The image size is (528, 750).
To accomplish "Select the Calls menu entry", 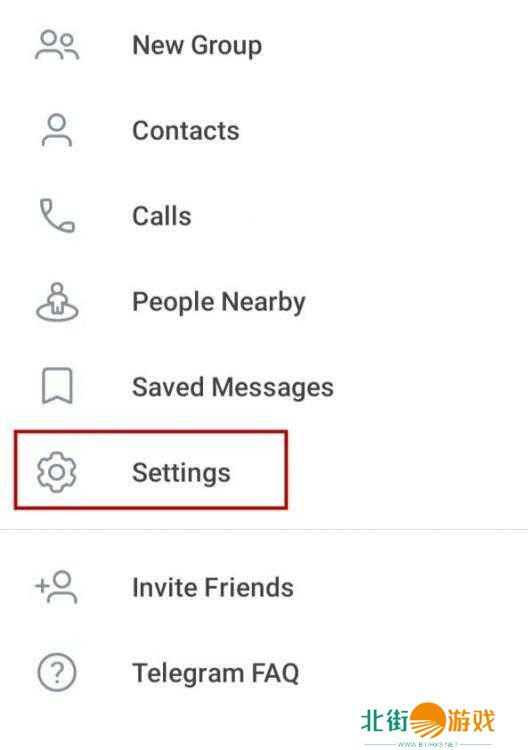I will click(x=264, y=215).
